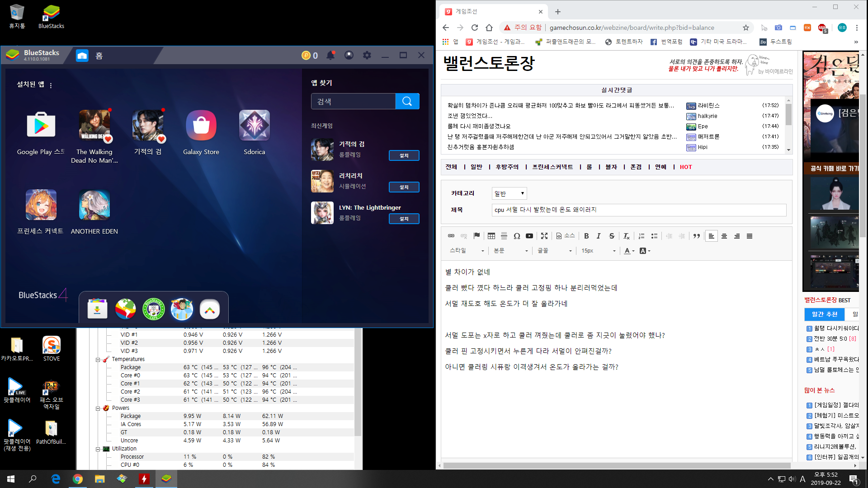Toggle bold formatting in editor
Screen dimensions: 868x488
(x=586, y=236)
